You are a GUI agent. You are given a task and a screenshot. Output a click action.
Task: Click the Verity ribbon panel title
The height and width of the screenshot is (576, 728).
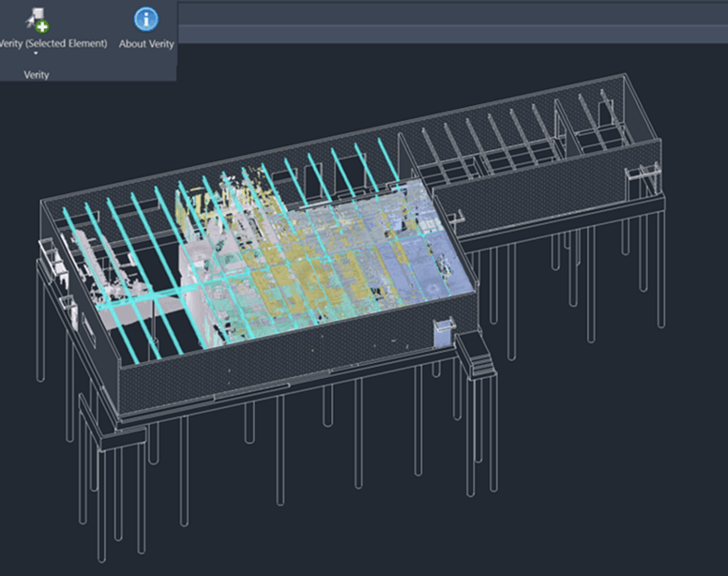pos(37,75)
